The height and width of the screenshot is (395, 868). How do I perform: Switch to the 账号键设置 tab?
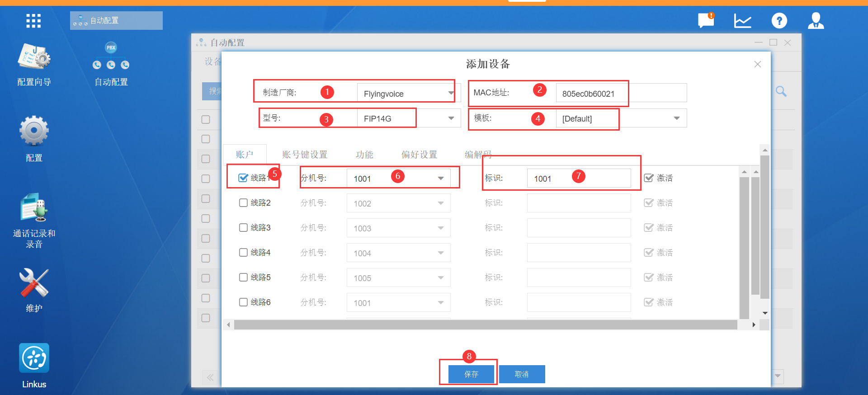pyautogui.click(x=304, y=155)
